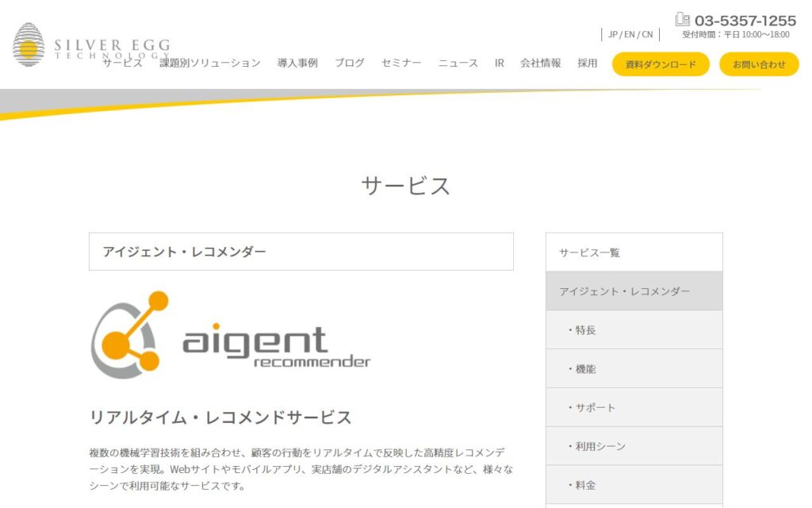Viewport: 812px width, 508px height.
Task: Switch language to CN
Action: (x=647, y=34)
